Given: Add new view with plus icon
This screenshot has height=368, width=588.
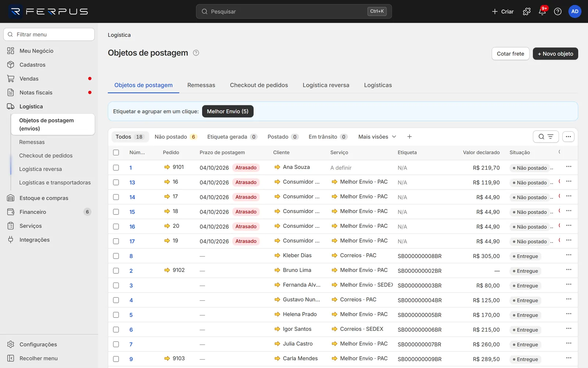Looking at the screenshot, I should 409,137.
